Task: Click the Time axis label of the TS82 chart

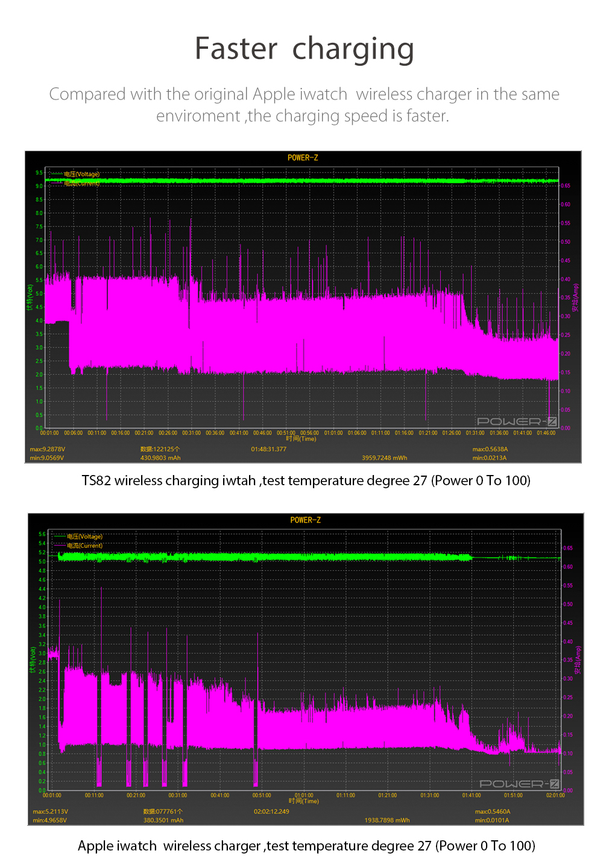Action: click(x=301, y=439)
